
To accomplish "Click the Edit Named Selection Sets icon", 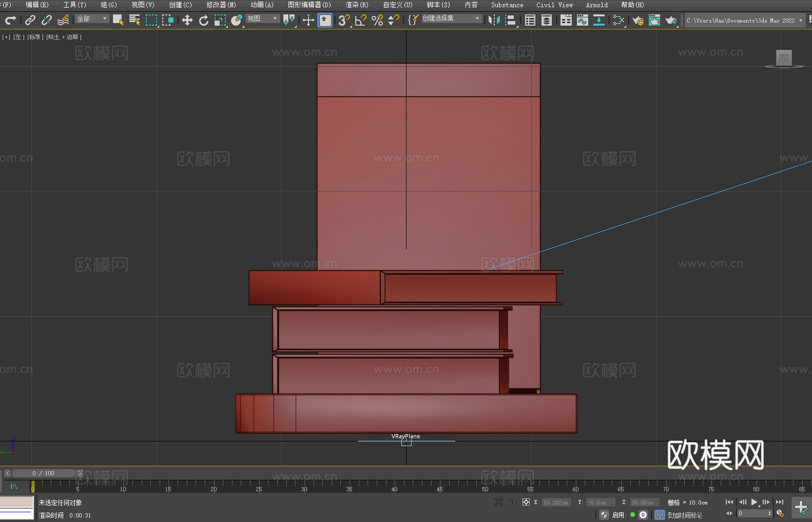I will [413, 20].
